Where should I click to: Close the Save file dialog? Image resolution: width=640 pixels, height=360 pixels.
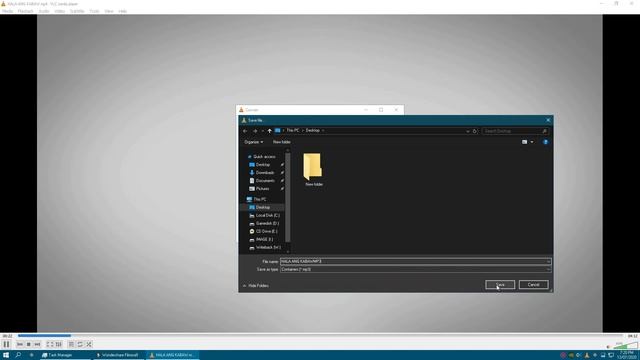[548, 120]
